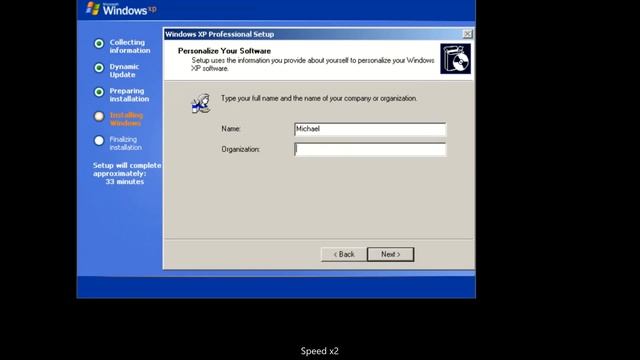Go back with the Back button
Viewport: 640px width, 360px height.
pos(344,254)
